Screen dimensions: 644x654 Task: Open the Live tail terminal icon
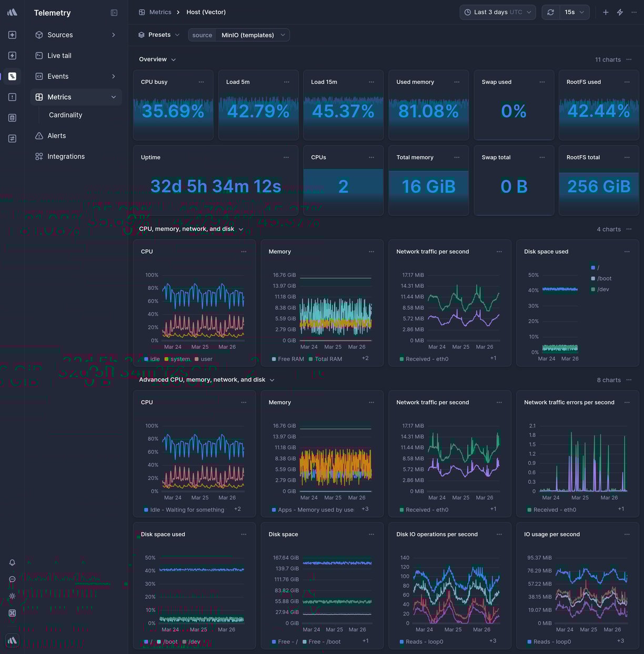click(x=38, y=55)
